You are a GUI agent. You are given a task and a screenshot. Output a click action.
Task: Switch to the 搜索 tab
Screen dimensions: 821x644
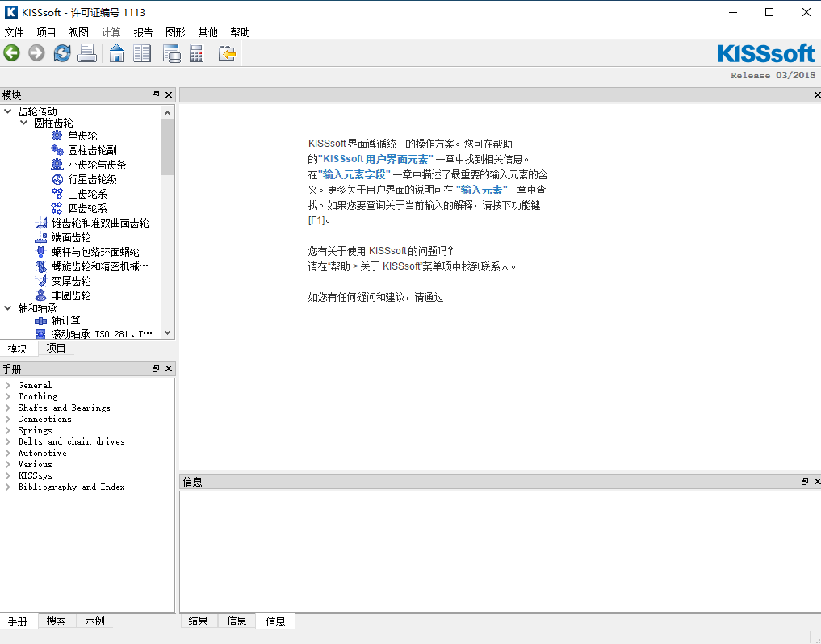[57, 621]
